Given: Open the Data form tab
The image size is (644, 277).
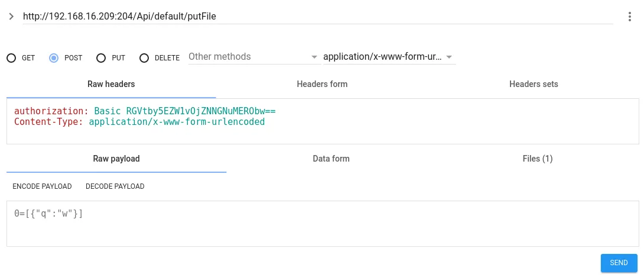Looking at the screenshot, I should [x=331, y=159].
